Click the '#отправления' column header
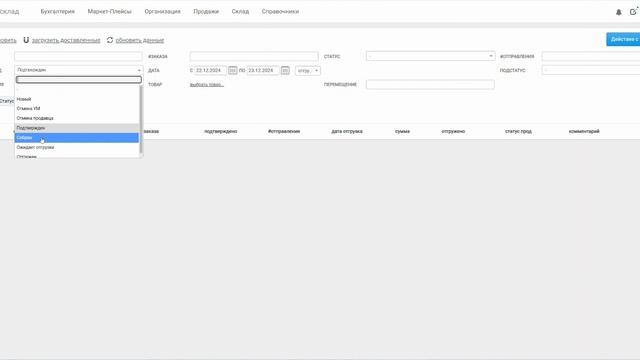The height and width of the screenshot is (360, 640). tap(284, 131)
